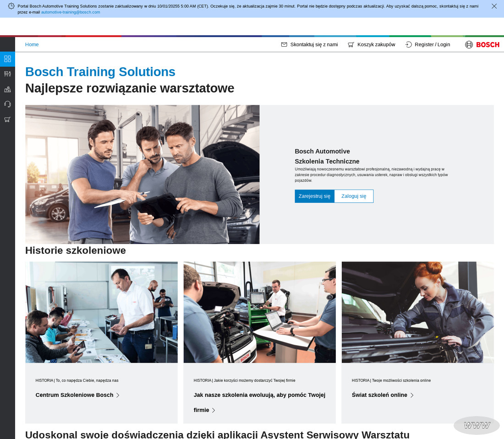Viewport: 504px width, 439px height.
Task: Click the Bosch Training Solutions heading
Action: (100, 72)
